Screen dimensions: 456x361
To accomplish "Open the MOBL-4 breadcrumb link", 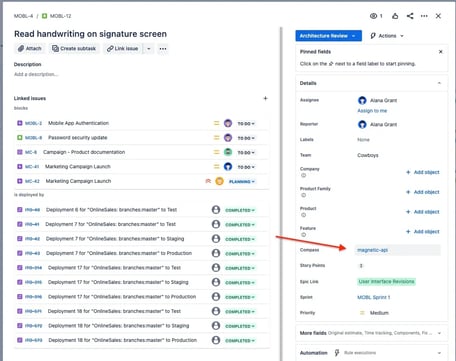I will (x=23, y=16).
